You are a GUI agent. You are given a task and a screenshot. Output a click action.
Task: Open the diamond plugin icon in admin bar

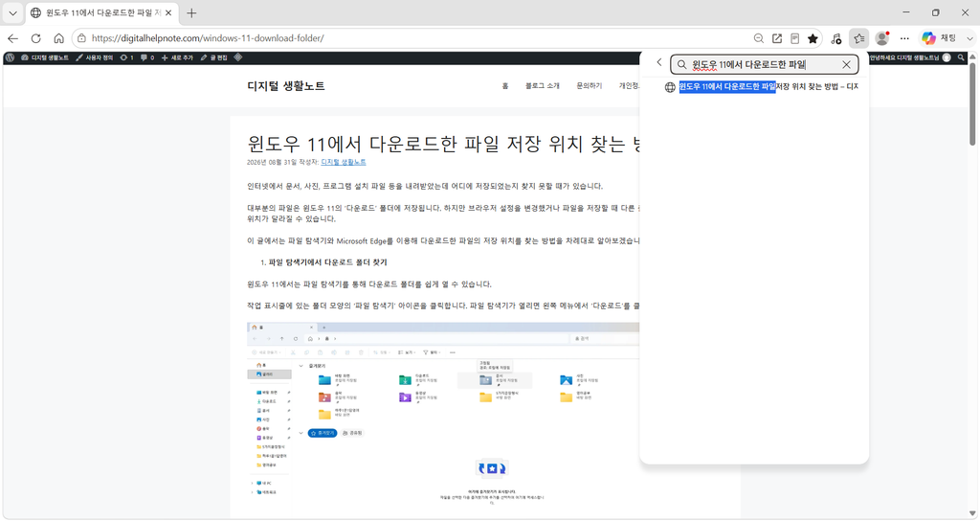(x=238, y=57)
